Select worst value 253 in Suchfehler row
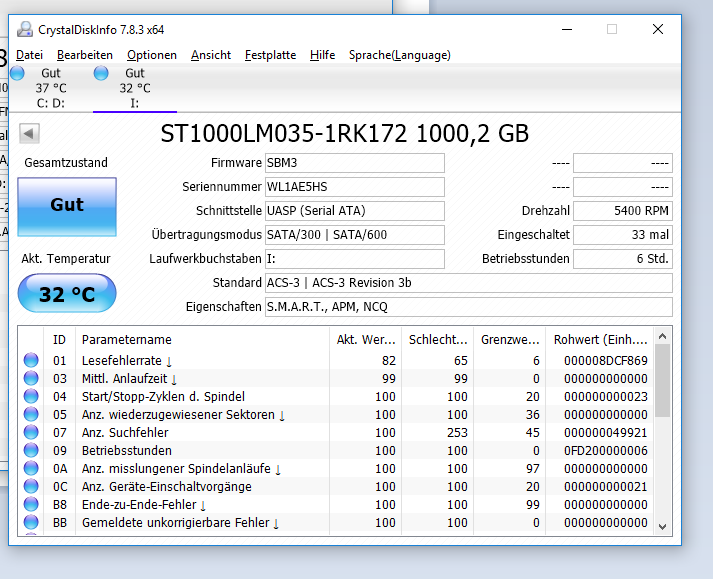713x579 pixels. pyautogui.click(x=457, y=433)
